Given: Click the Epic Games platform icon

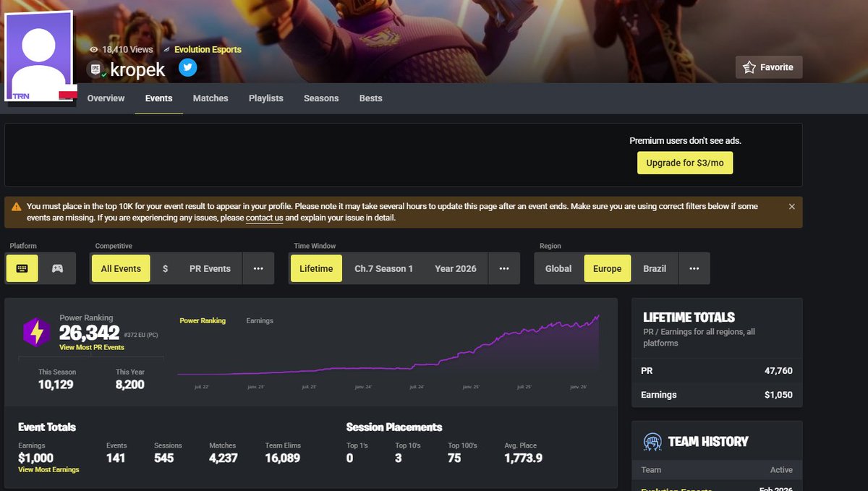Looking at the screenshot, I should (x=94, y=69).
